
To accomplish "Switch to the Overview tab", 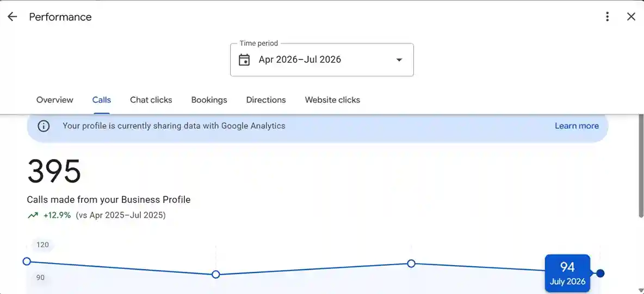I will 54,100.
